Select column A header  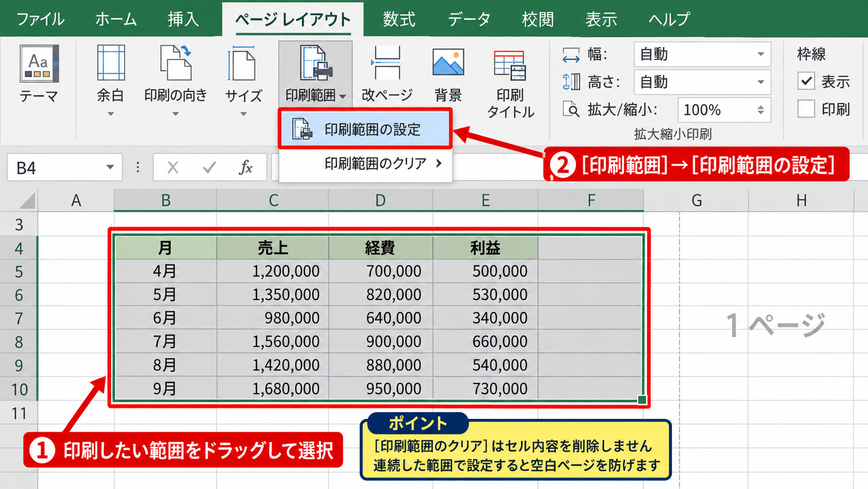(x=76, y=200)
